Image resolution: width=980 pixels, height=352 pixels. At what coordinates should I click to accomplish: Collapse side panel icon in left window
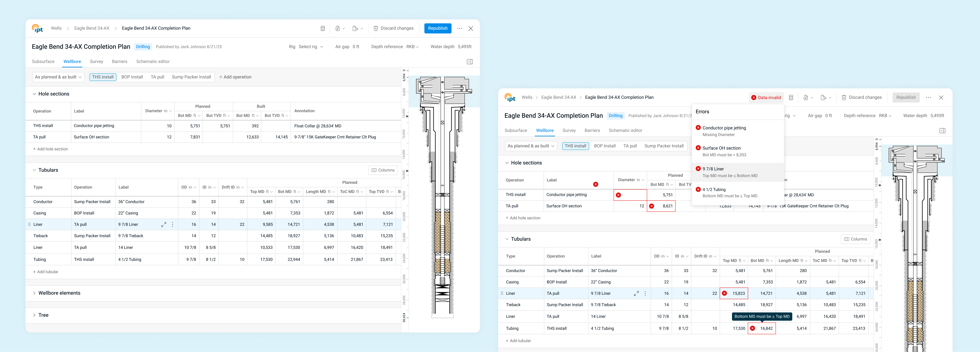470,62
